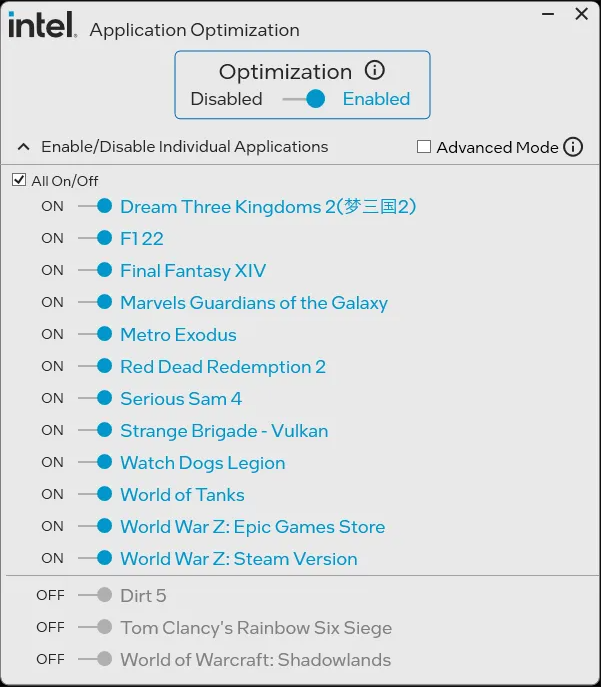This screenshot has width=601, height=687.
Task: Turn on the Dirt 5 toggle
Action: coord(96,596)
